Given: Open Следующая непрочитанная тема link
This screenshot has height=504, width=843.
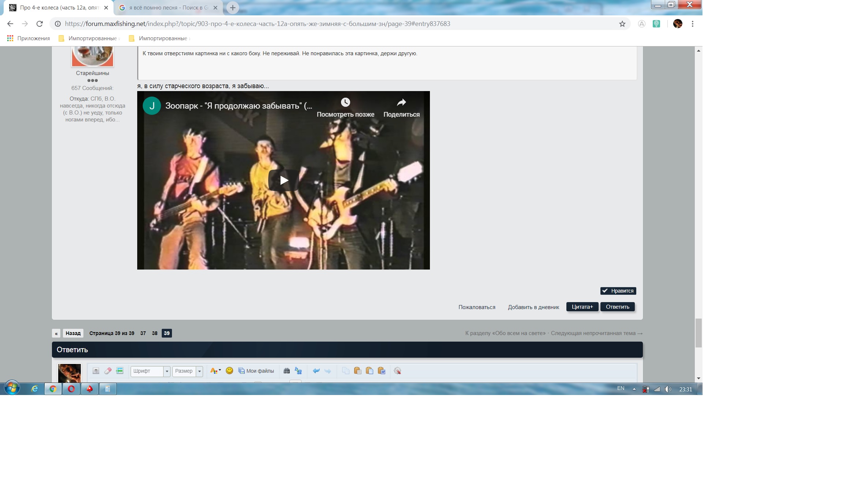Looking at the screenshot, I should click(x=597, y=333).
